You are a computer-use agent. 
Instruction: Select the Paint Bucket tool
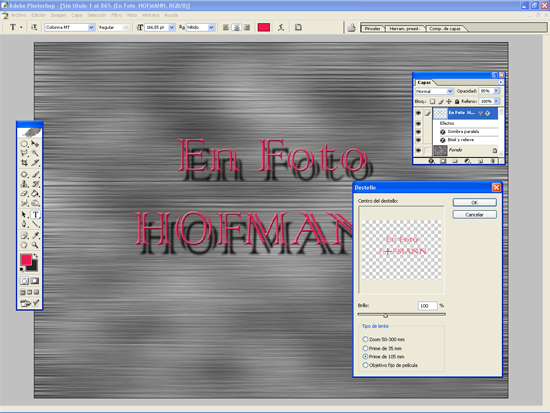point(35,193)
